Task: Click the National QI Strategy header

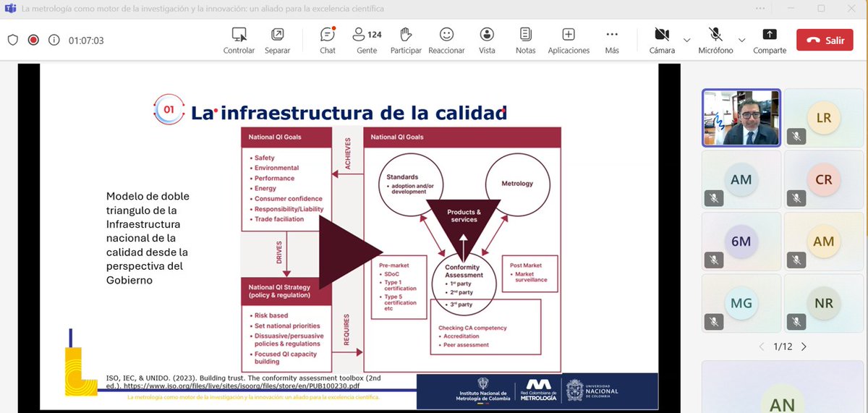Action: (286, 291)
